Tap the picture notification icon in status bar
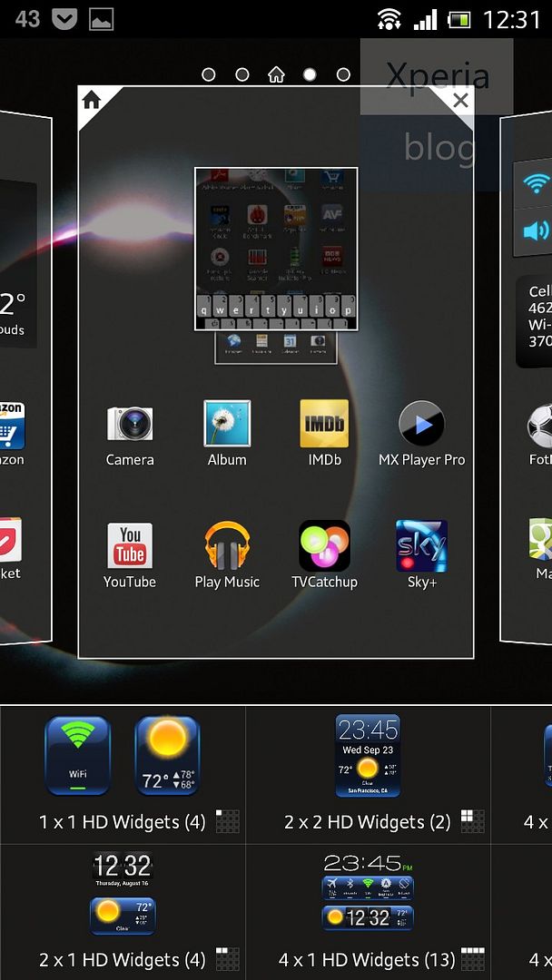 click(x=102, y=19)
